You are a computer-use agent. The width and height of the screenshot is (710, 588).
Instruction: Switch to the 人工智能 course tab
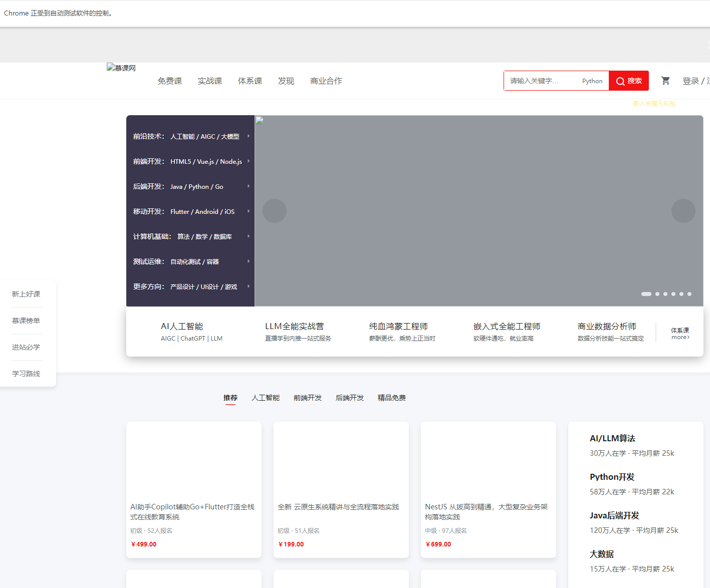266,398
